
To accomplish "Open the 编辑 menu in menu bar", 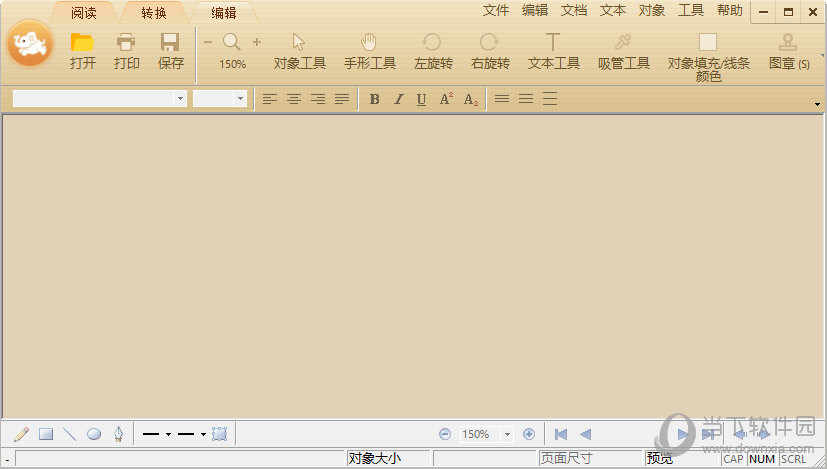I will [535, 11].
